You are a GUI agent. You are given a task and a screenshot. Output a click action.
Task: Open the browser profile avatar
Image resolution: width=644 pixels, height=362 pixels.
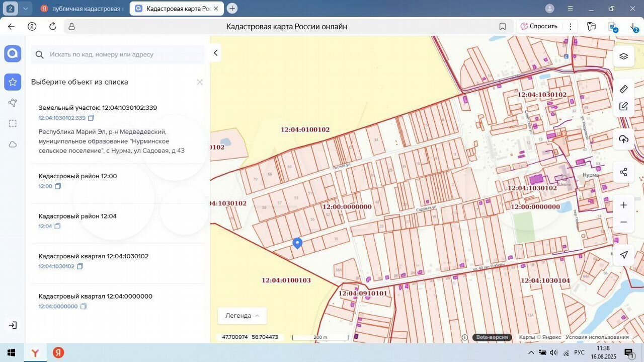click(550, 8)
